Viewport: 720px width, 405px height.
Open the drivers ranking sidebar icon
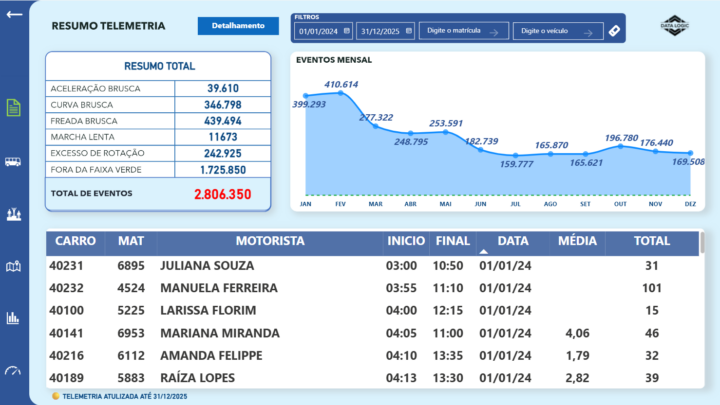14,214
